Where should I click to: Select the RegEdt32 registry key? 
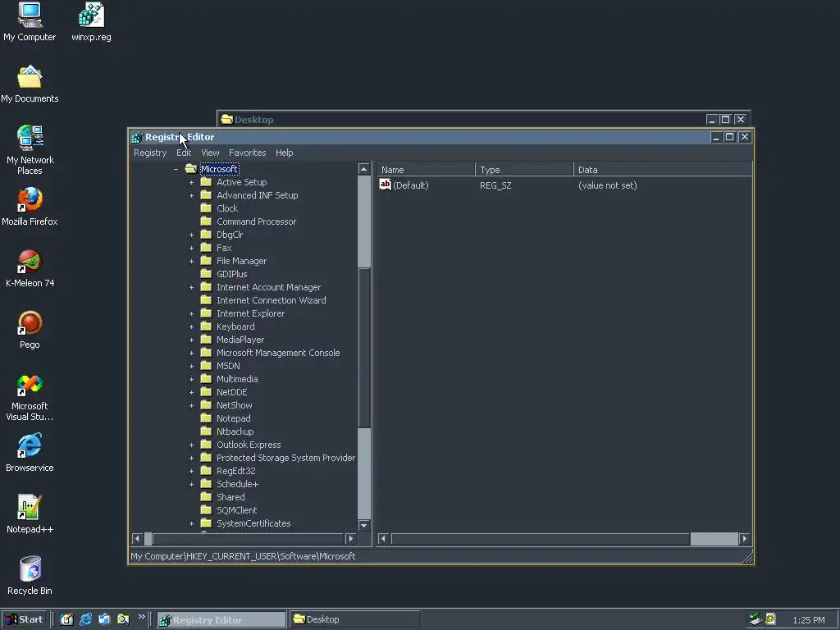235,471
